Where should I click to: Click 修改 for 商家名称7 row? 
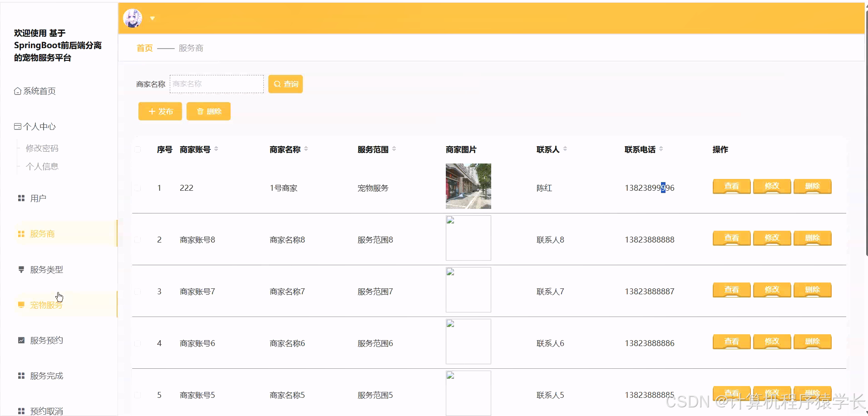point(772,290)
